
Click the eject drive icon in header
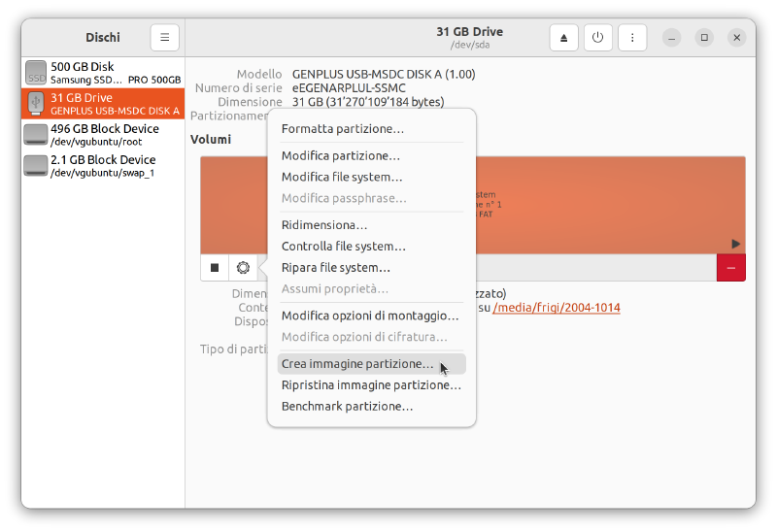pyautogui.click(x=563, y=38)
